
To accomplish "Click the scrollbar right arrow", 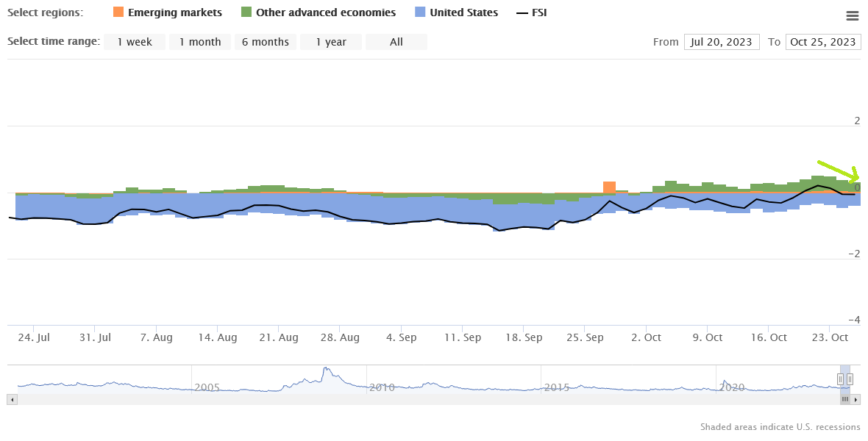I will pos(855,399).
